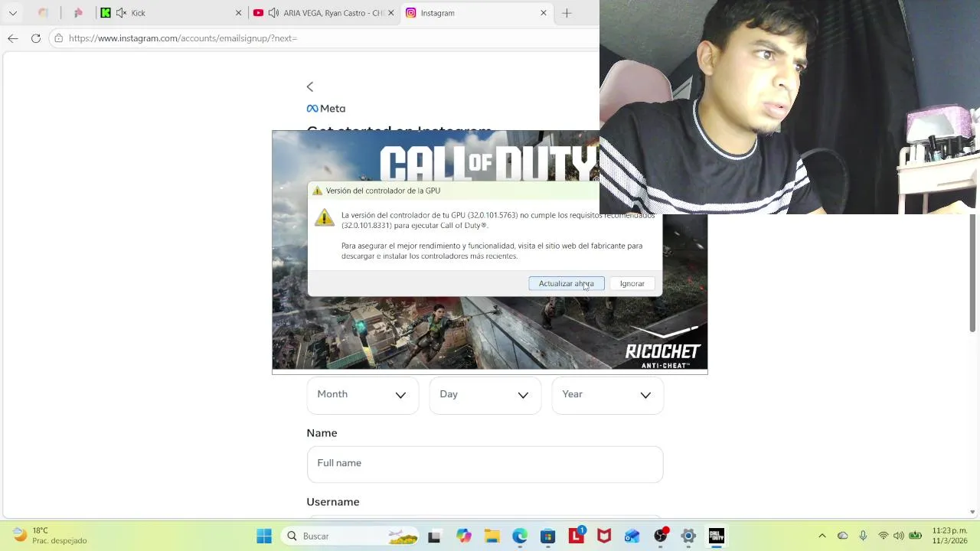The width and height of the screenshot is (980, 551).
Task: Go back using Instagram signup arrow
Action: [310, 87]
